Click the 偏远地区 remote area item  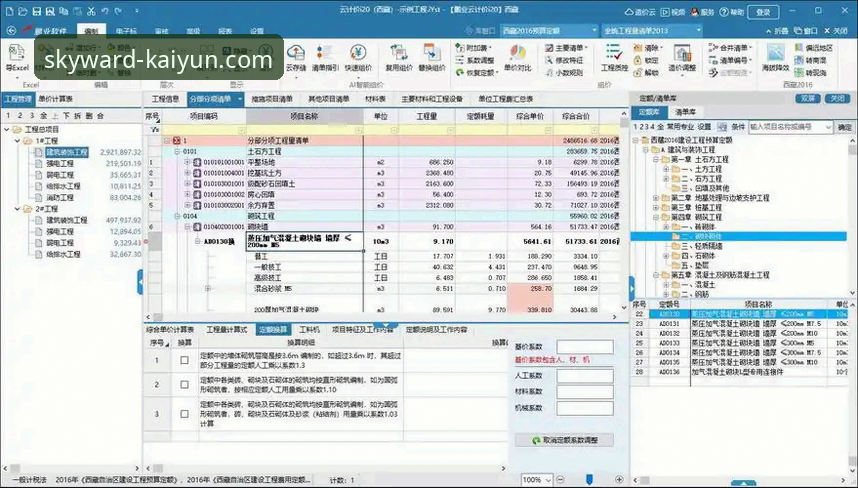coord(814,48)
